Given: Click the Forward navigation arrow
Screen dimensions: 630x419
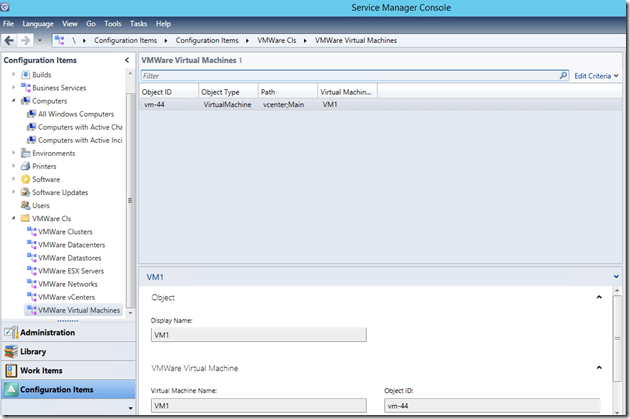Looking at the screenshot, I should (x=24, y=40).
